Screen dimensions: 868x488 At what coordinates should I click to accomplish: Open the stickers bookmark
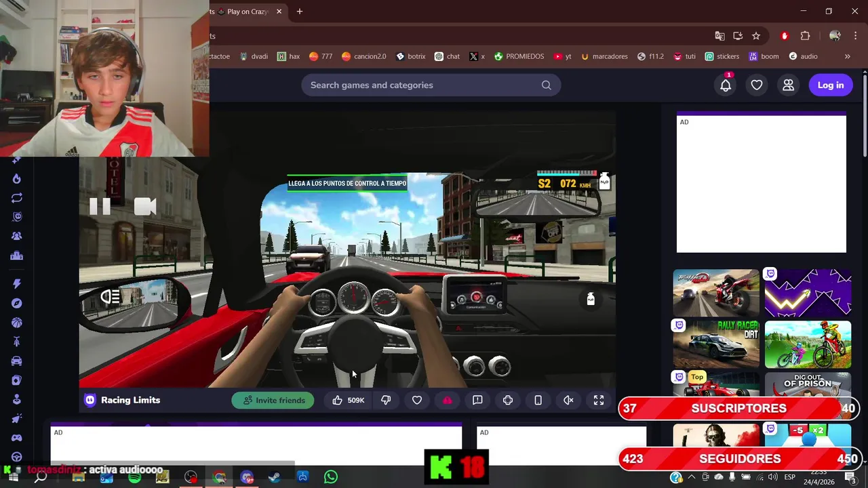click(x=722, y=56)
